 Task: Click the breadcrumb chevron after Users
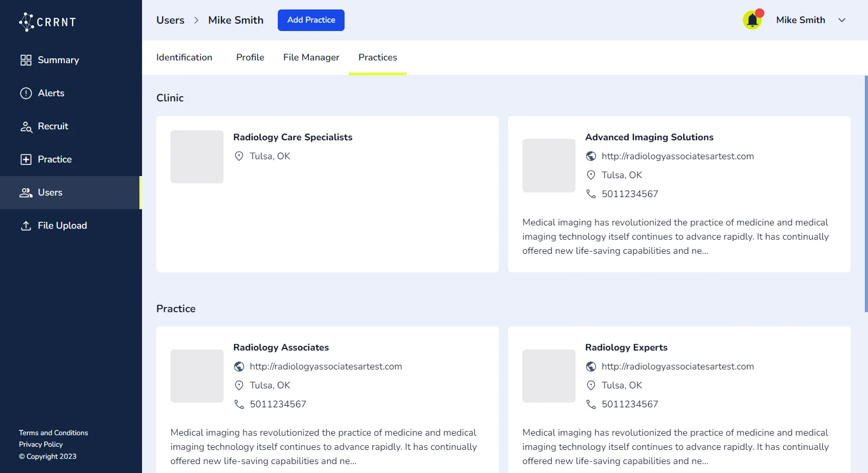pos(196,20)
